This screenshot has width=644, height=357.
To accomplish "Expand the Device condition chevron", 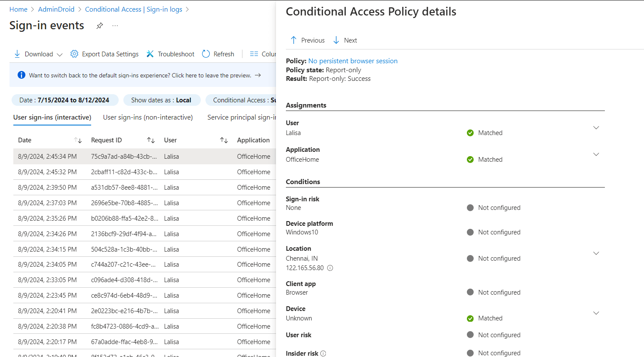I will (596, 313).
